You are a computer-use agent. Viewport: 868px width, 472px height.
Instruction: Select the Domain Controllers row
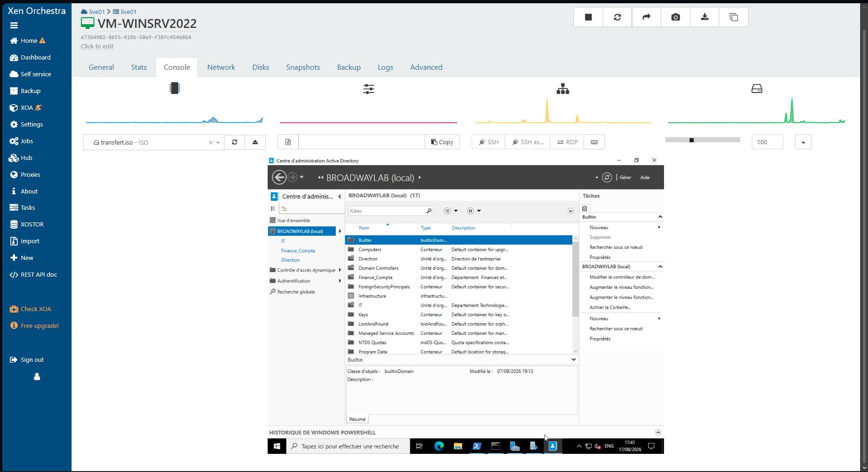point(459,268)
